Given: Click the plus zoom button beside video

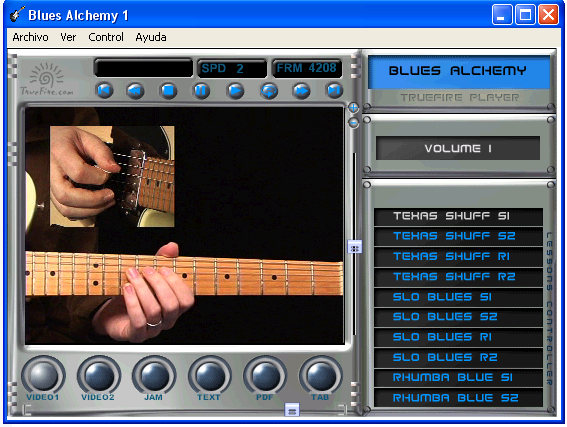Looking at the screenshot, I should tap(353, 107).
